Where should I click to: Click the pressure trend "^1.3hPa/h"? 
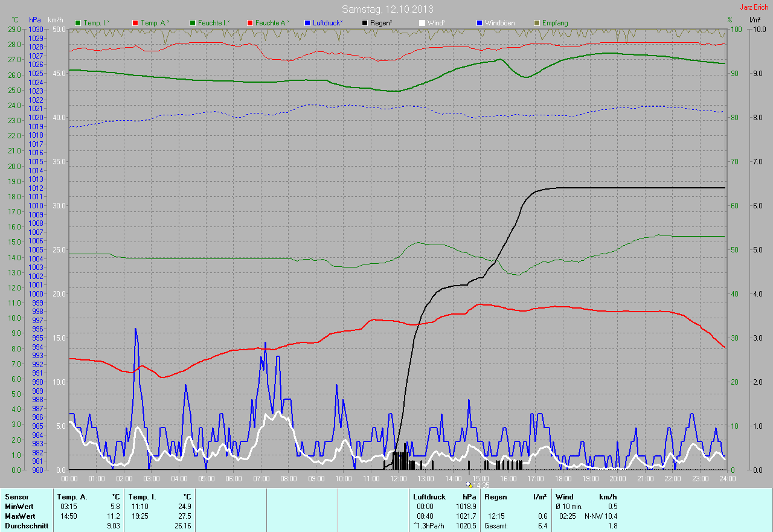[429, 526]
